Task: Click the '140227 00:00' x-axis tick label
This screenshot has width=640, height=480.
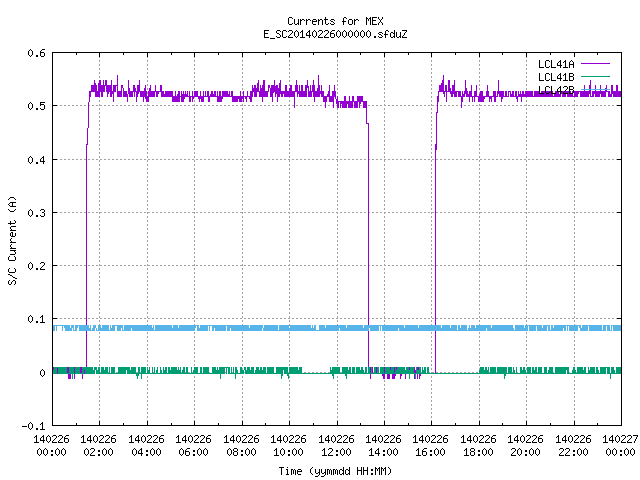Action: (x=620, y=446)
